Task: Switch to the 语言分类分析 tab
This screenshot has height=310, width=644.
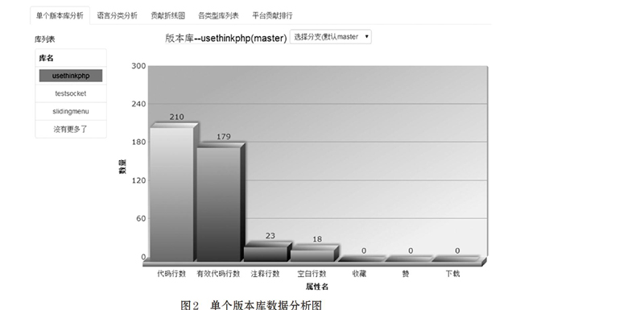Action: 117,15
